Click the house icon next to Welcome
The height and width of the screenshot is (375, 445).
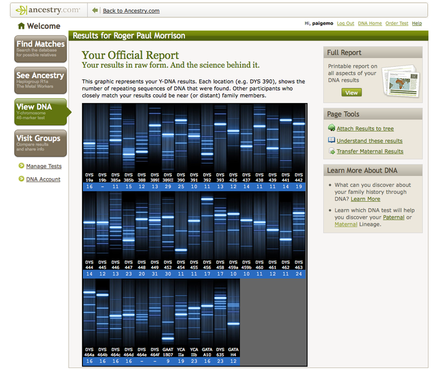(21, 26)
